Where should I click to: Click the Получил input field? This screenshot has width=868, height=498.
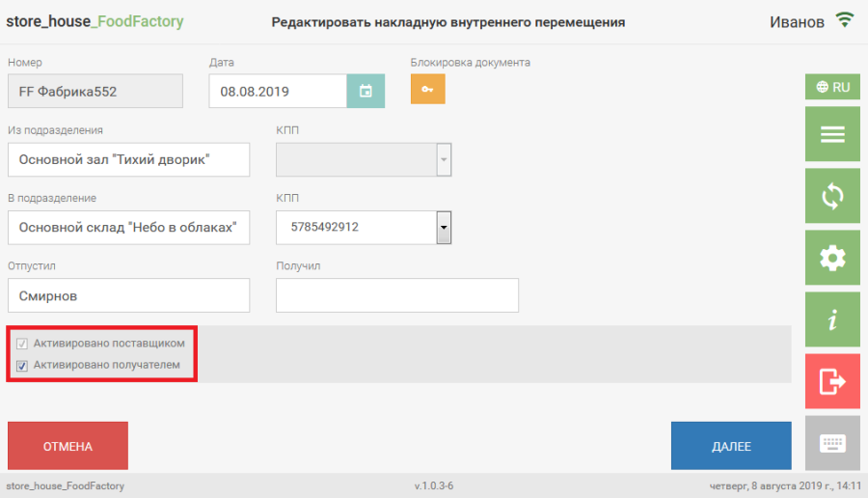[x=396, y=295]
